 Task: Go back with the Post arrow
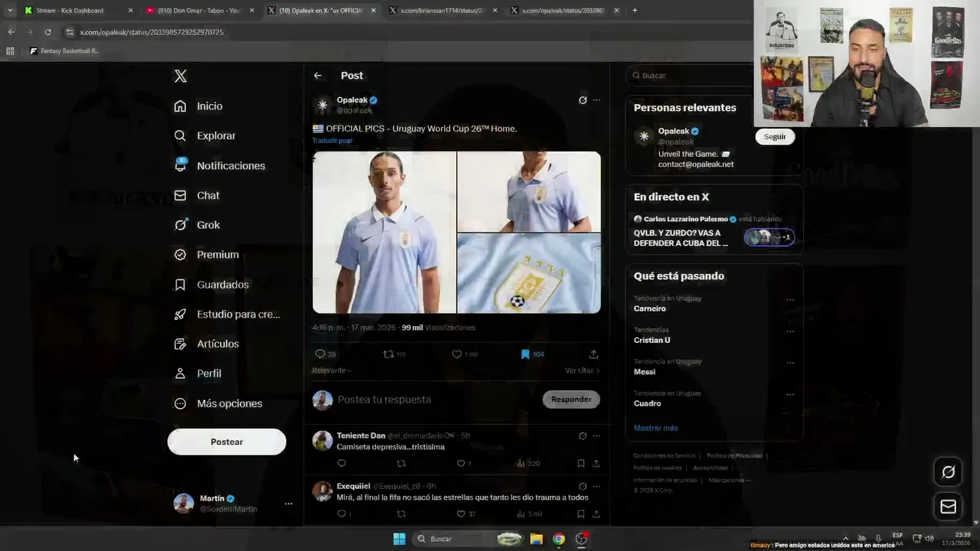[318, 76]
